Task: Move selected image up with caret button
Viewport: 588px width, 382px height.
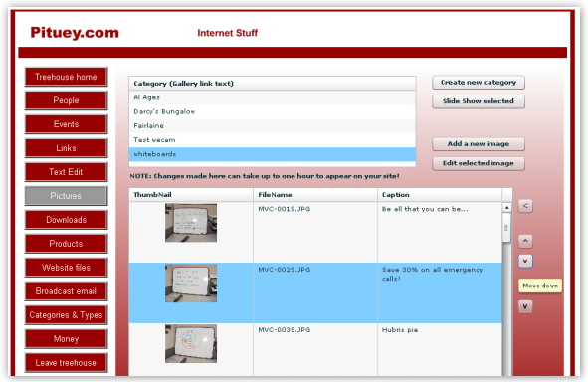Action: click(525, 241)
